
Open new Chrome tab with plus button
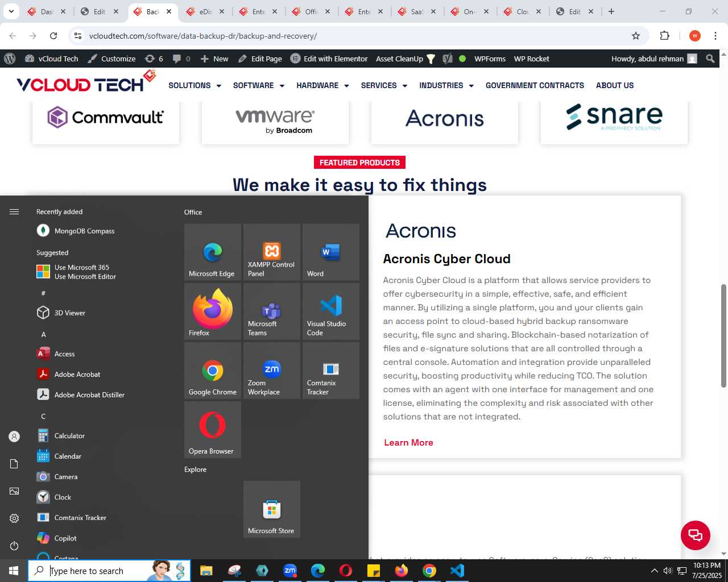(x=611, y=11)
